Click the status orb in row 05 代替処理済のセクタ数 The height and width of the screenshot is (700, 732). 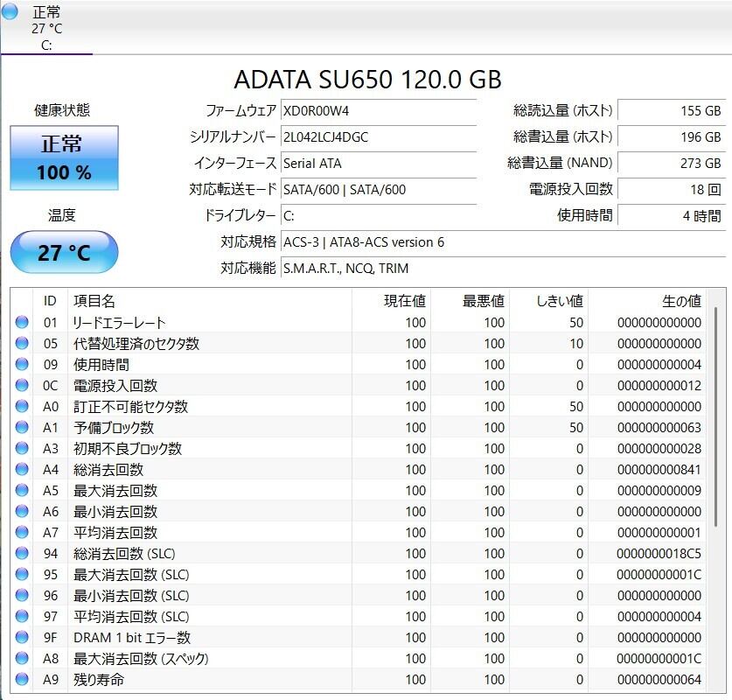22,344
